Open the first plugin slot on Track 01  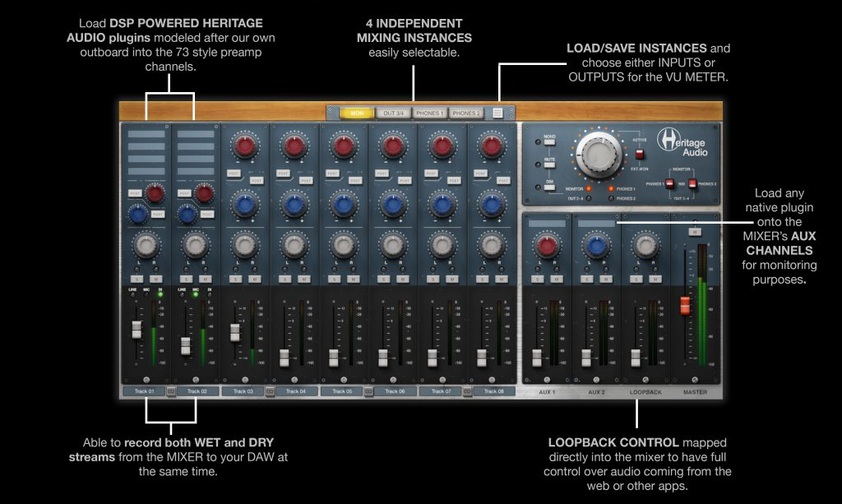click(146, 134)
